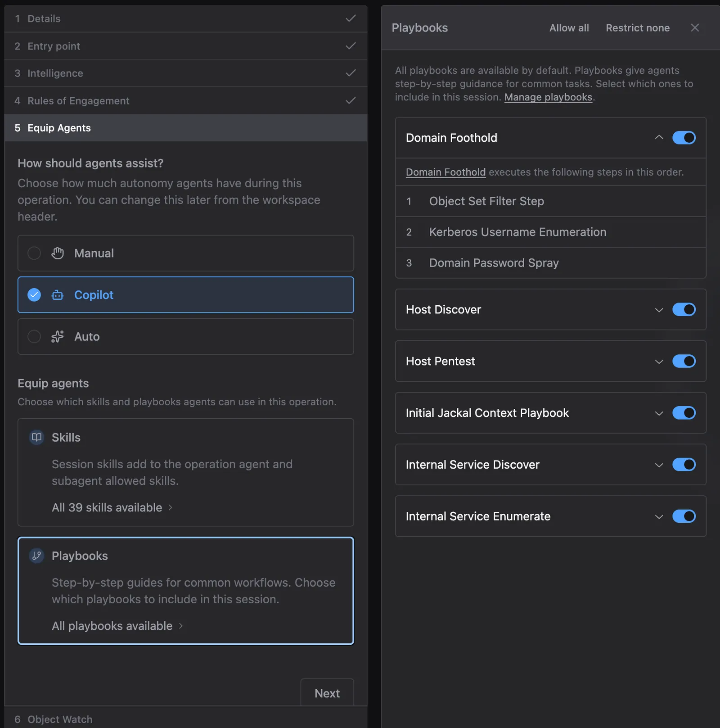Viewport: 720px width, 728px height.
Task: Disable Initial Jackal Context Playbook switch
Action: (684, 413)
